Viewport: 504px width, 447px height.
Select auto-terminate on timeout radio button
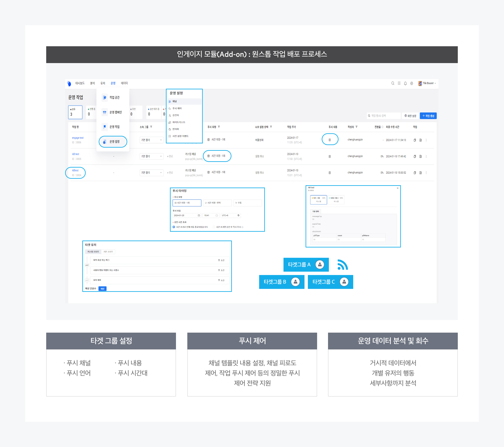pyautogui.click(x=174, y=227)
